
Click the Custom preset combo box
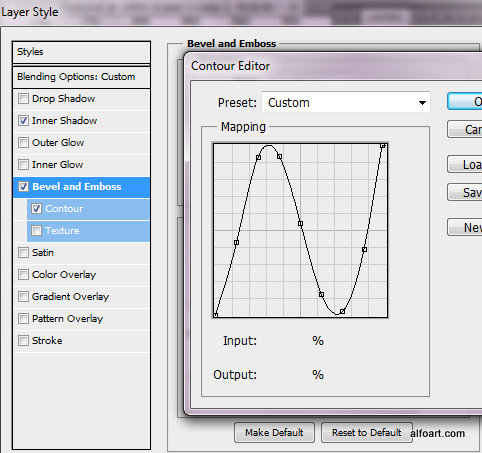pos(346,102)
